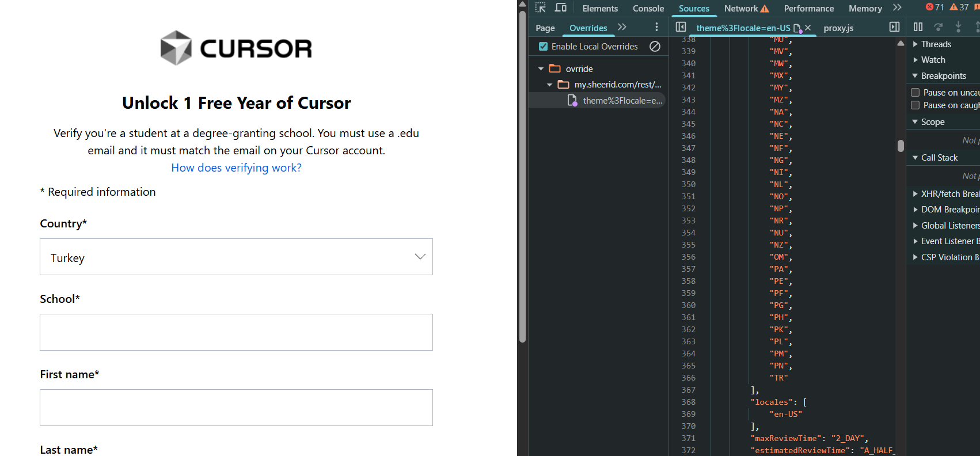The width and height of the screenshot is (980, 456).
Task: Activate the inspect element picker icon
Action: 540,8
